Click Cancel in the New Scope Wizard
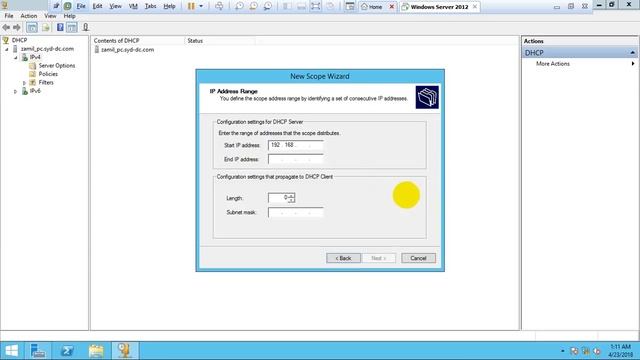 click(418, 258)
